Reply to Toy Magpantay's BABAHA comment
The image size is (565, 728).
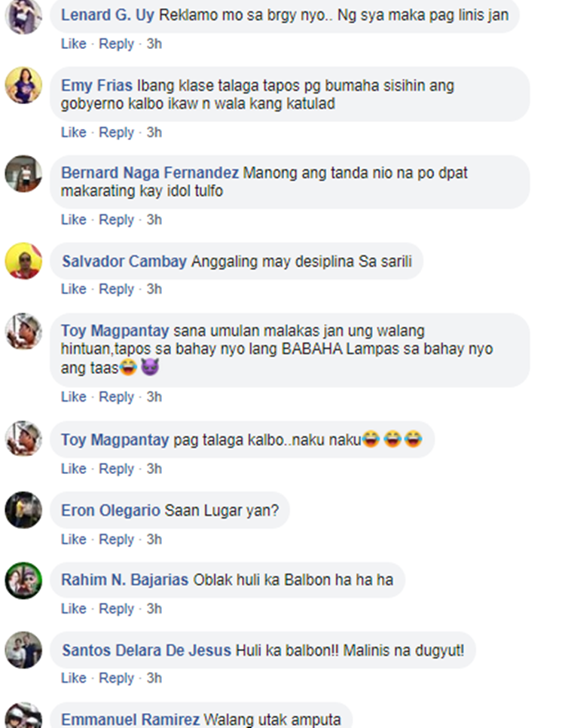(x=116, y=397)
